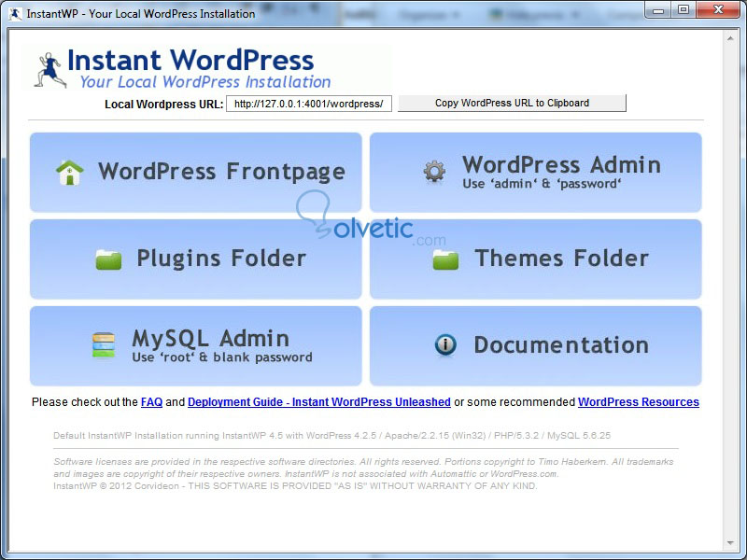This screenshot has height=560, width=747.
Task: Click the "Default InstantWP Installation running" version line
Action: click(x=331, y=436)
